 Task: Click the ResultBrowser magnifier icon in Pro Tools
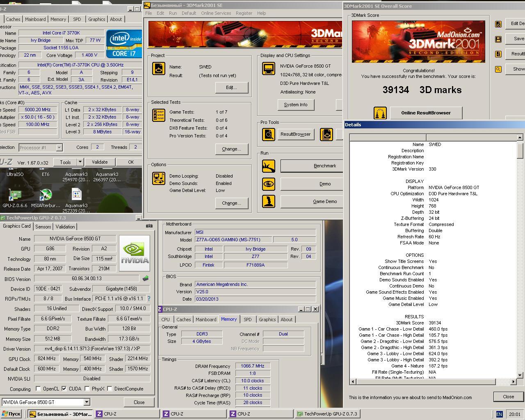[269, 134]
